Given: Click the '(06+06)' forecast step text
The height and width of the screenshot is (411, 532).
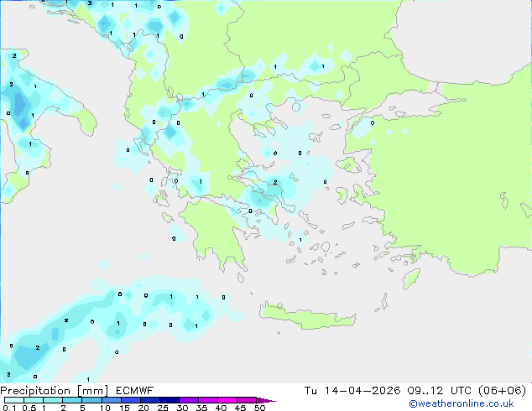Looking at the screenshot, I should (x=502, y=391).
